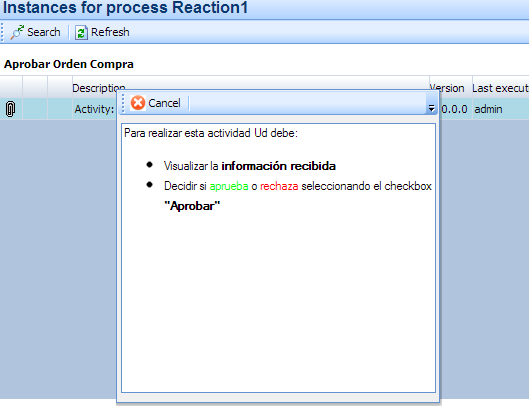The image size is (529, 419).
Task: Click the Last execution column header
Action: [x=501, y=88]
